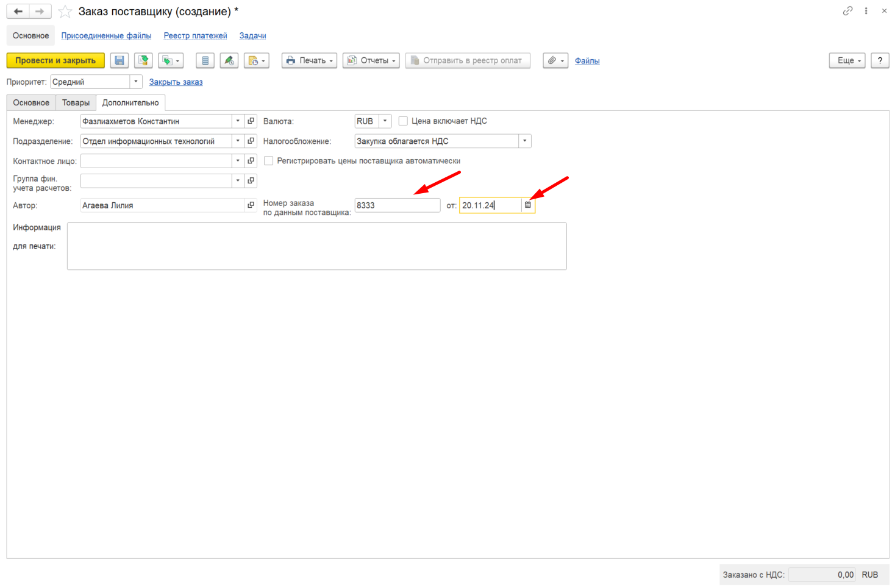The height and width of the screenshot is (588, 895).
Task: Open the Присоединенные файлы section
Action: point(106,36)
